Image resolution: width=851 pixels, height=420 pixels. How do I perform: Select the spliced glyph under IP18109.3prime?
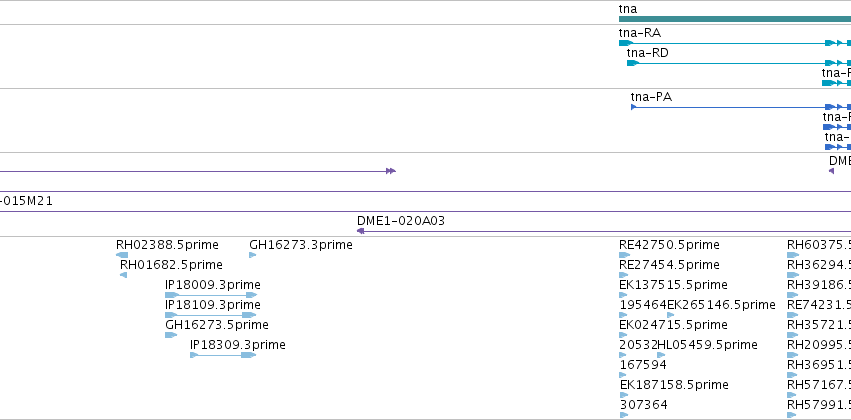point(211,315)
